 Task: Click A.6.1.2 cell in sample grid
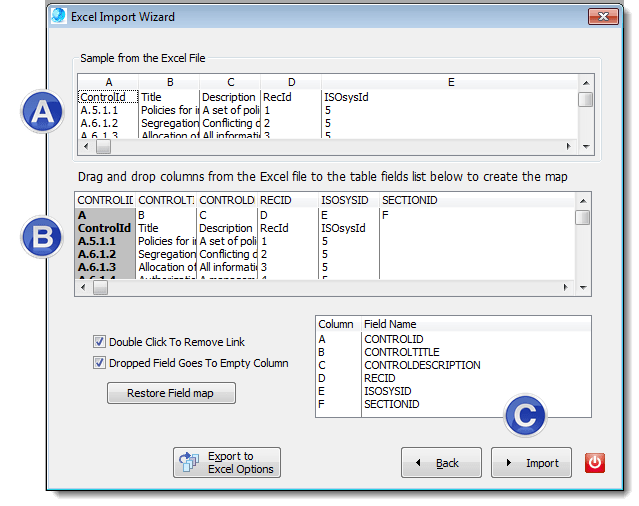[x=108, y=123]
